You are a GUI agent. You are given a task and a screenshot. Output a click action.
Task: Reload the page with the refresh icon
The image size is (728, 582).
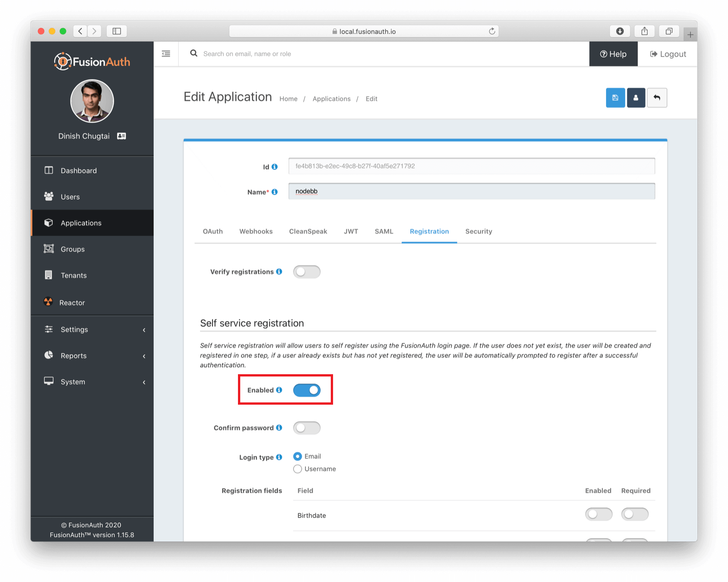[492, 31]
